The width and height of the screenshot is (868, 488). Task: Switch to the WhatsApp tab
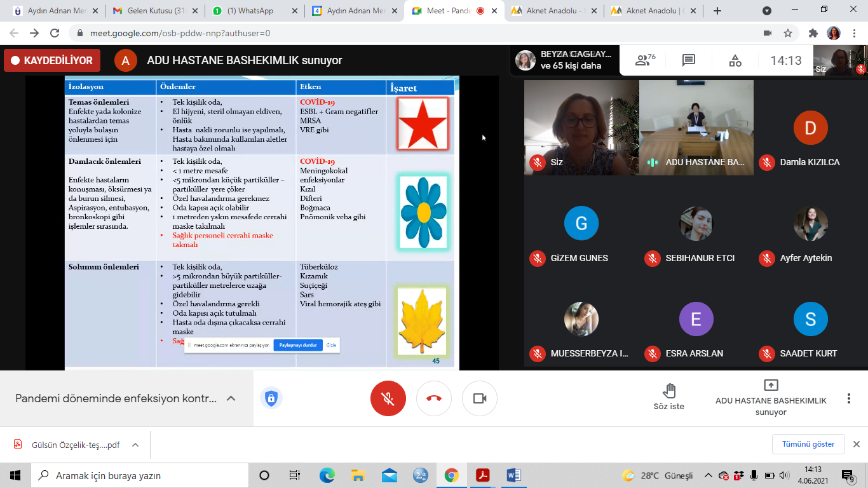coord(254,11)
